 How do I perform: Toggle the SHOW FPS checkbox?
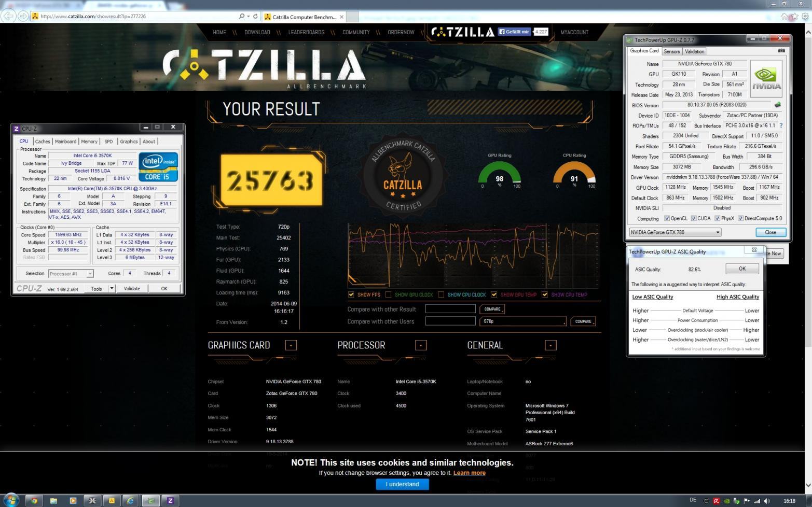pos(351,294)
